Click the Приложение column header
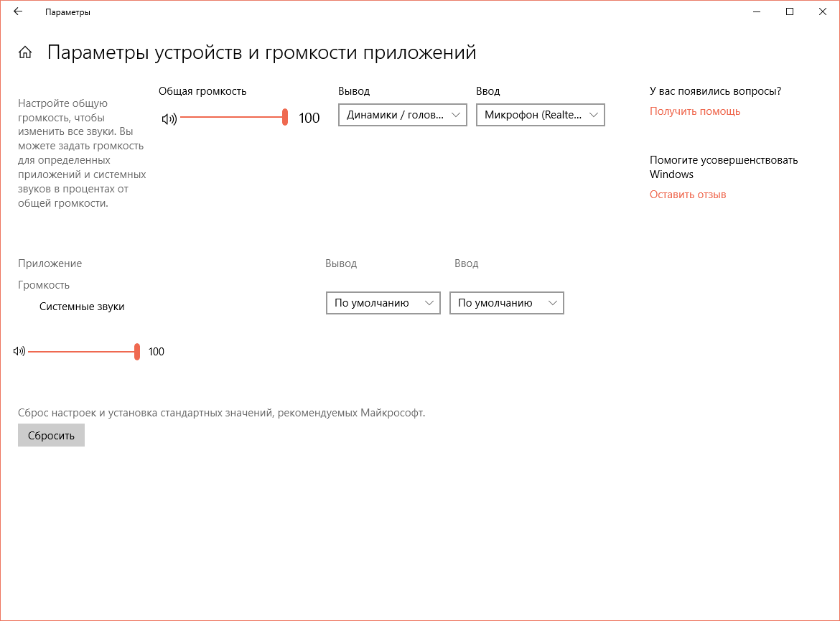 pos(50,263)
